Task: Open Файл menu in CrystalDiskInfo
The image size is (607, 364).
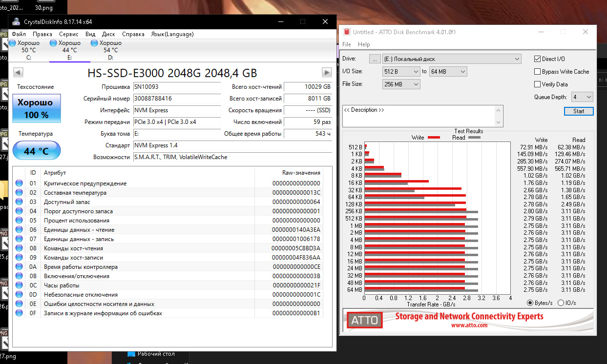Action: point(19,34)
